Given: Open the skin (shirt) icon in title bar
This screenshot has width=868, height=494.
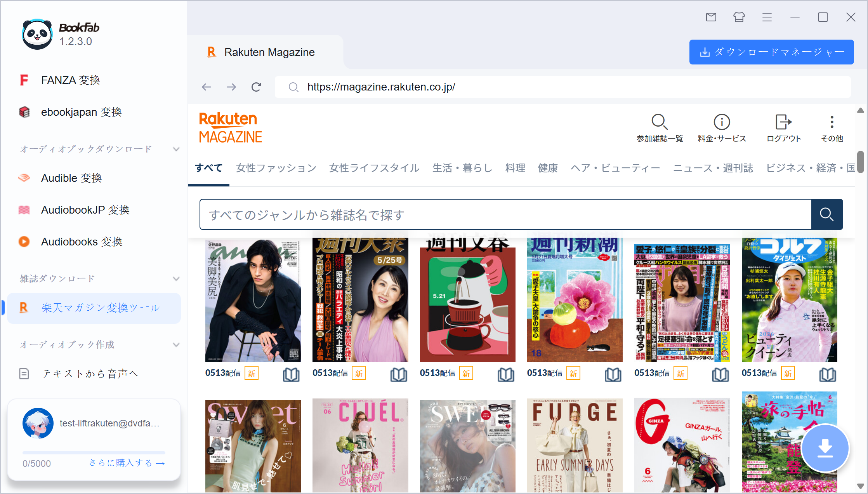Looking at the screenshot, I should pos(739,17).
